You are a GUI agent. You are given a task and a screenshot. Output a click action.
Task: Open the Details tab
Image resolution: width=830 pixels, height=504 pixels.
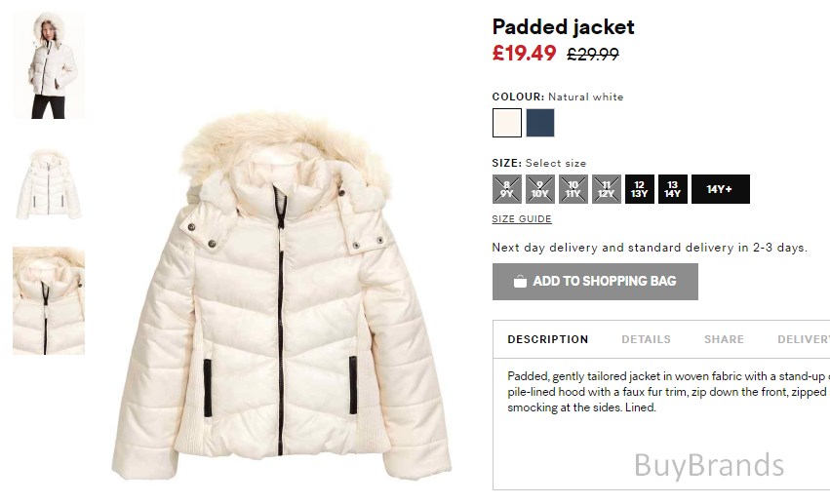(x=646, y=339)
